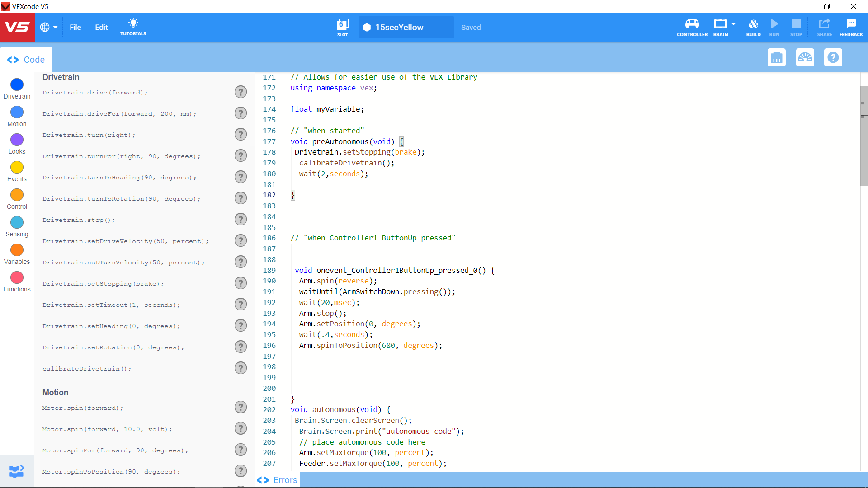Open the Devices port setup icon
The width and height of the screenshot is (868, 488).
pos(777,57)
